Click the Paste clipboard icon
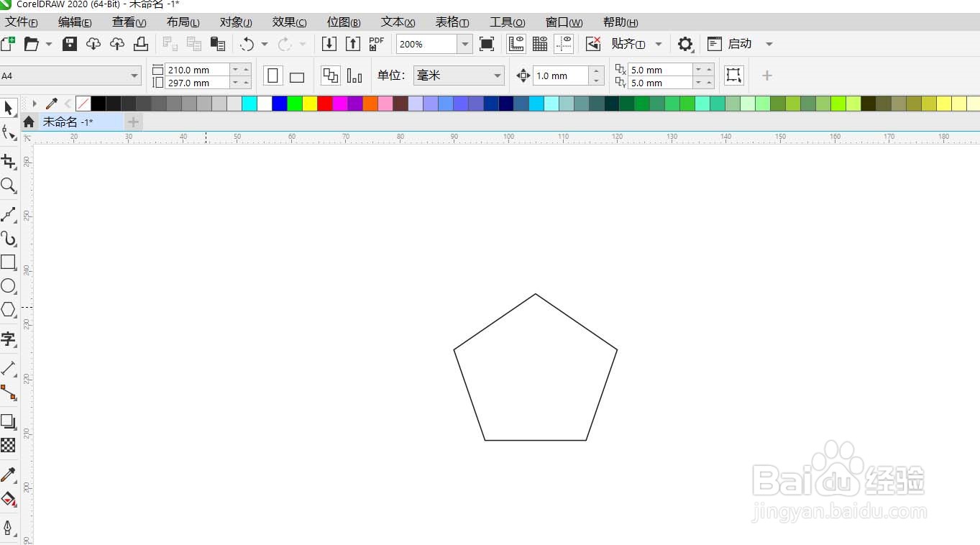980x545 pixels. click(x=218, y=44)
